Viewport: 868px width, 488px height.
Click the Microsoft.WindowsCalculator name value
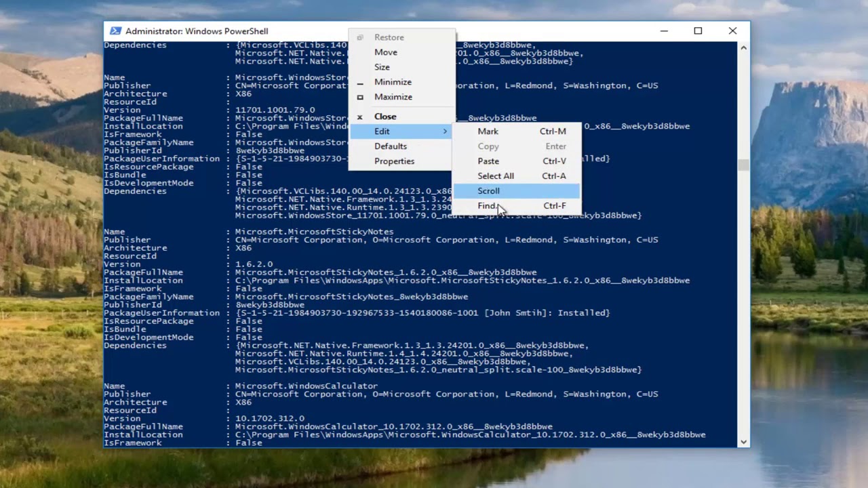click(x=307, y=386)
